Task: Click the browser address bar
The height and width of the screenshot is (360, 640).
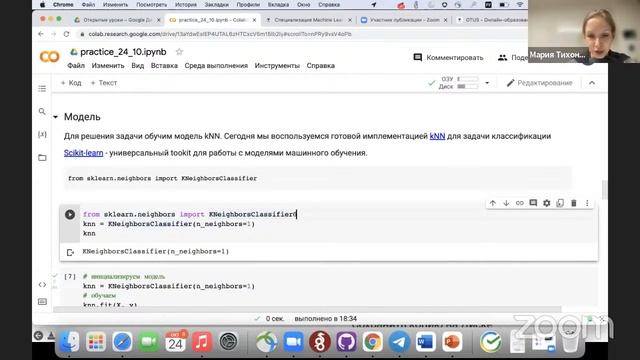Action: [x=220, y=34]
